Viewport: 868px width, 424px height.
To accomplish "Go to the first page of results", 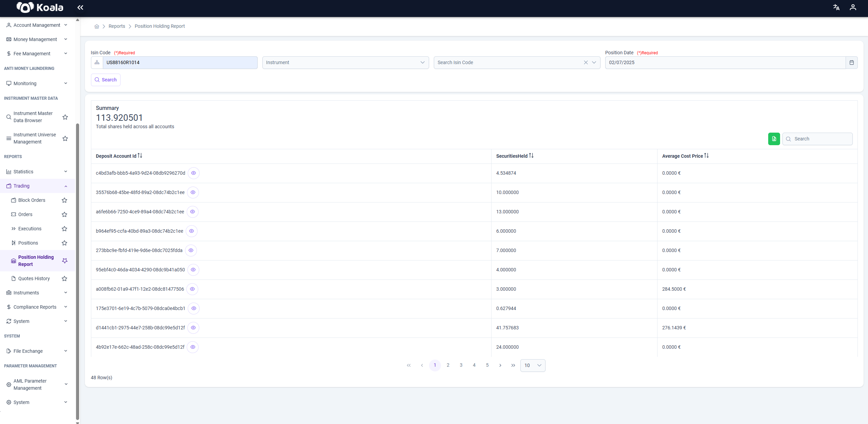I will click(x=409, y=366).
